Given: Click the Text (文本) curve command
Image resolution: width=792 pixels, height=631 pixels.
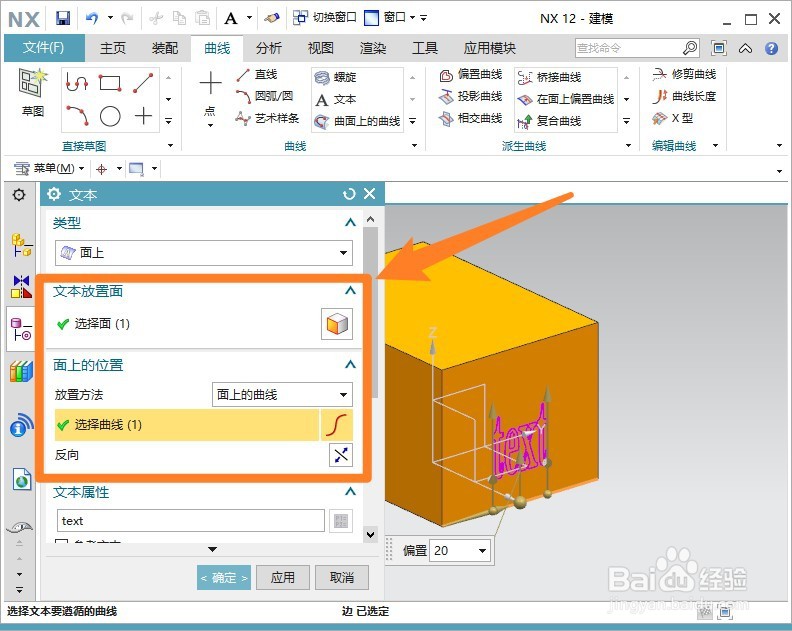Looking at the screenshot, I should 335,100.
